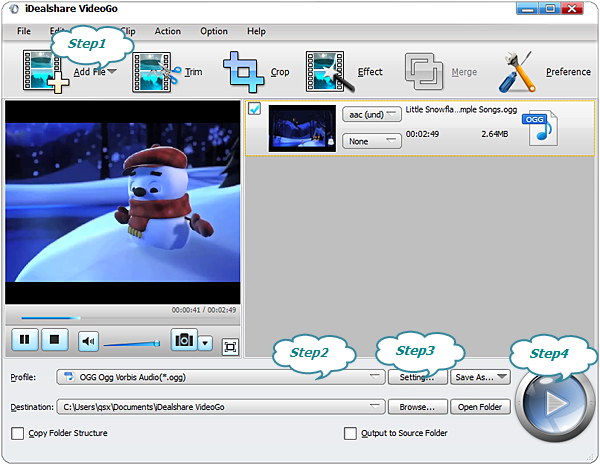
Task: Open the Profile format dropdown
Action: (220, 377)
